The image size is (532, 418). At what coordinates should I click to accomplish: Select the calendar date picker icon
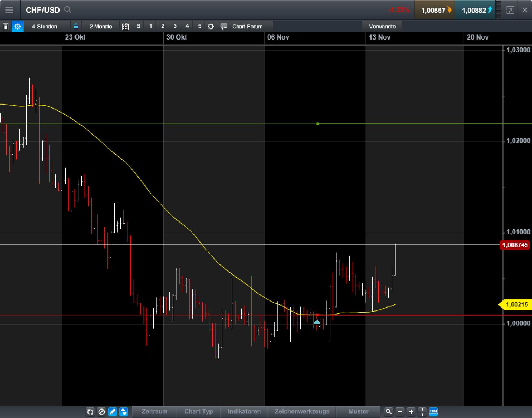coord(125,26)
